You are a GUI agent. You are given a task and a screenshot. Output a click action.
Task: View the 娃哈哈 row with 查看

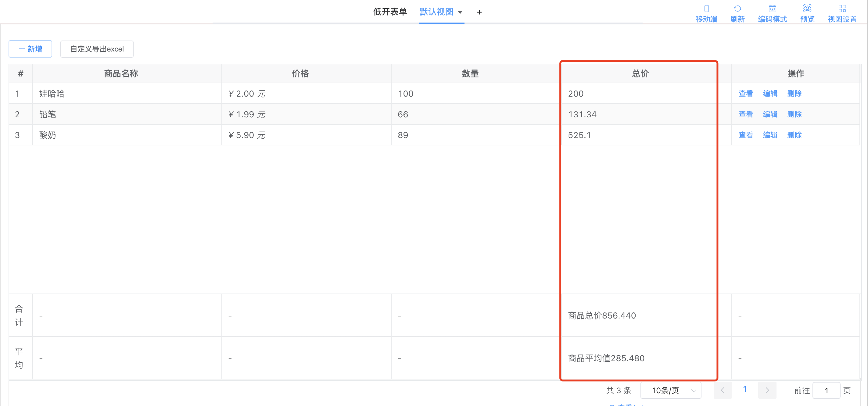[745, 94]
